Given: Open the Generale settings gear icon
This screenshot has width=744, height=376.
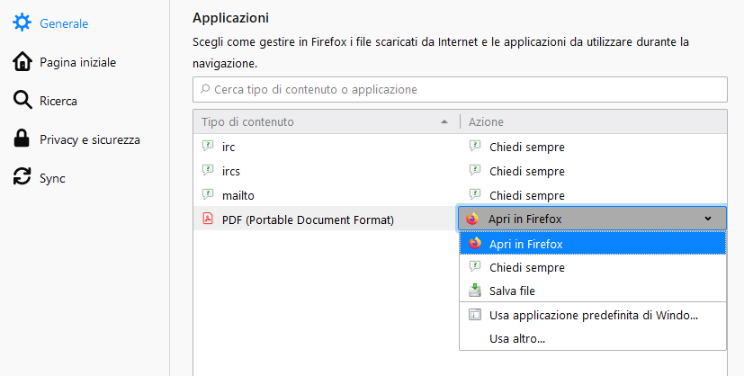Looking at the screenshot, I should pos(22,23).
